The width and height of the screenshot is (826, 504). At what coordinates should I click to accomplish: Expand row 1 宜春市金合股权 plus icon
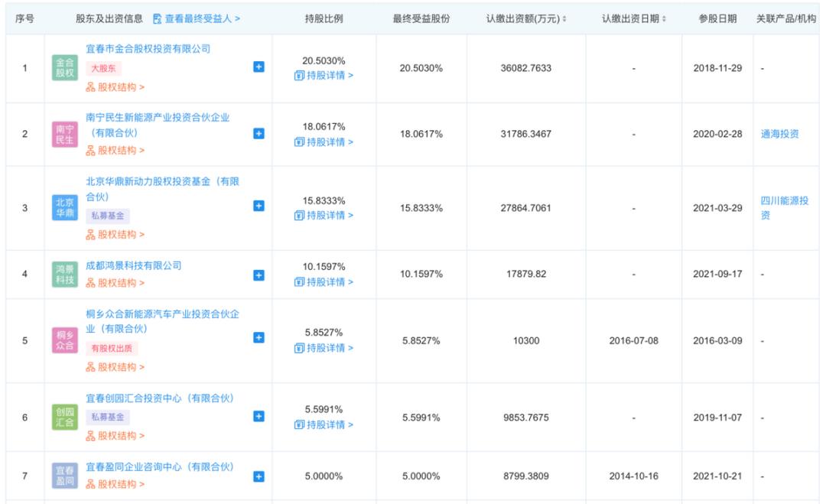259,67
